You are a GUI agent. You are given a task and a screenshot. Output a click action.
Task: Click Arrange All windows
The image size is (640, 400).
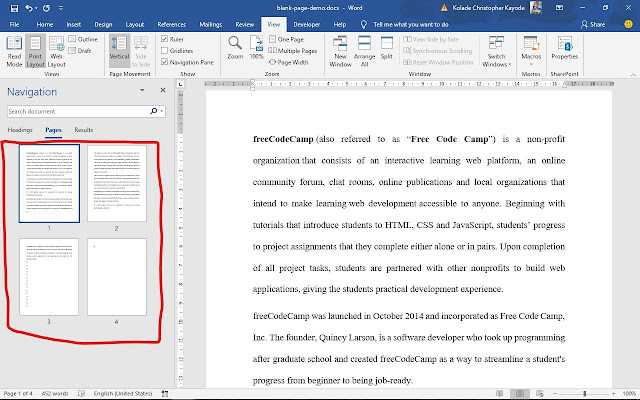pyautogui.click(x=364, y=51)
